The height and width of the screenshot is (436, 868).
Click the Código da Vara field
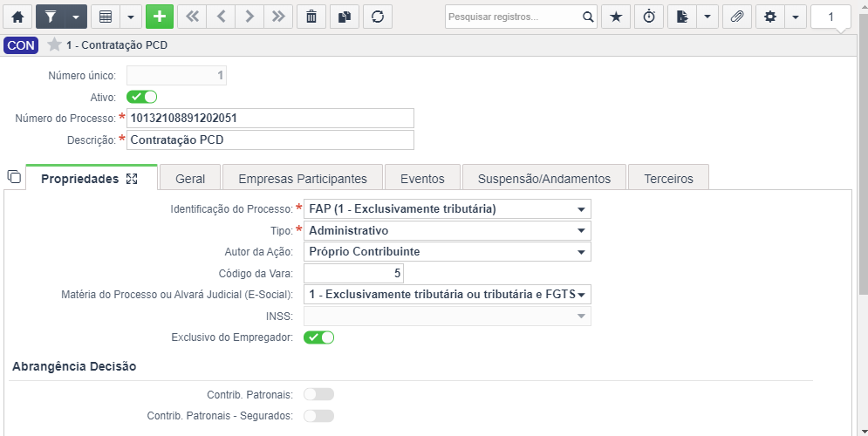pyautogui.click(x=353, y=273)
